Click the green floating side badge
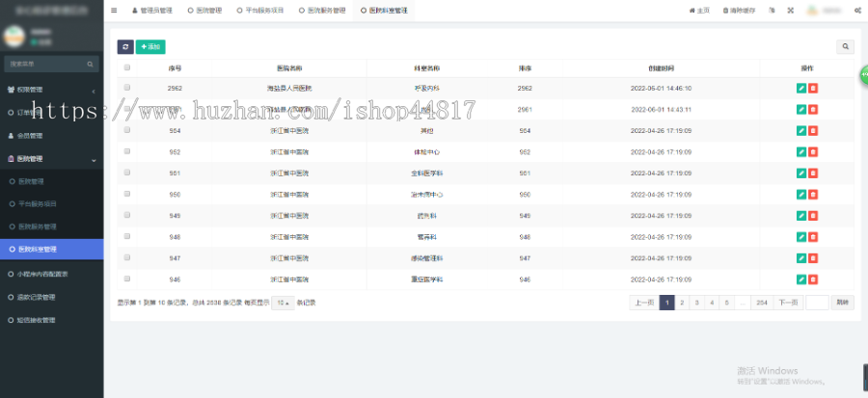The image size is (868, 398). coord(863,75)
